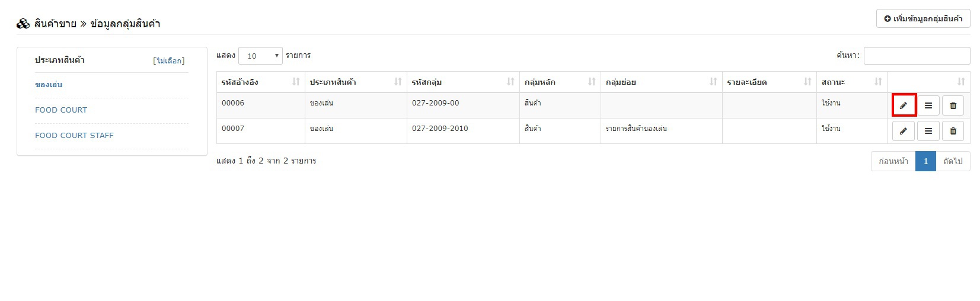Image resolution: width=980 pixels, height=301 pixels.
Task: Sort by กลุ่มหลัก column sort icon
Action: click(592, 82)
